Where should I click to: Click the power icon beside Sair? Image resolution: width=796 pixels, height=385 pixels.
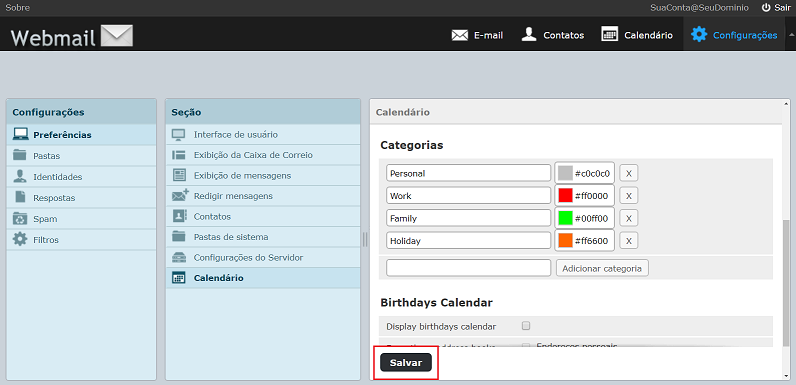point(766,8)
